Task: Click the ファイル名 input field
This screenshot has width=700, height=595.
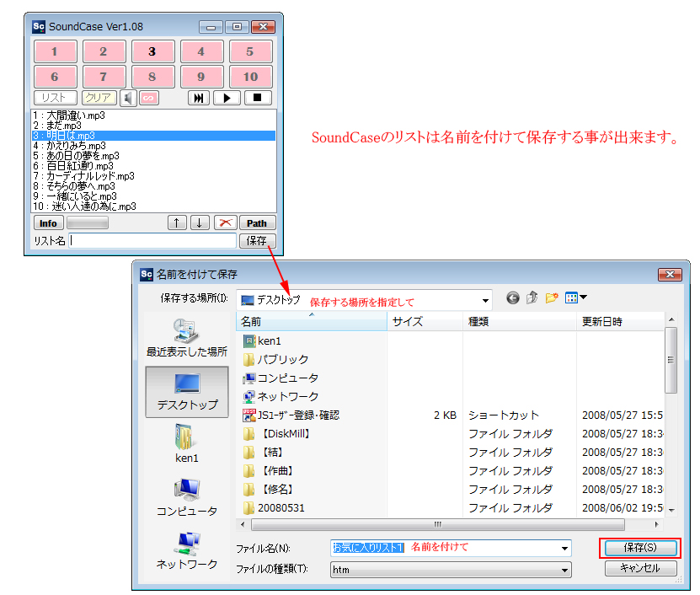Action: click(x=451, y=548)
